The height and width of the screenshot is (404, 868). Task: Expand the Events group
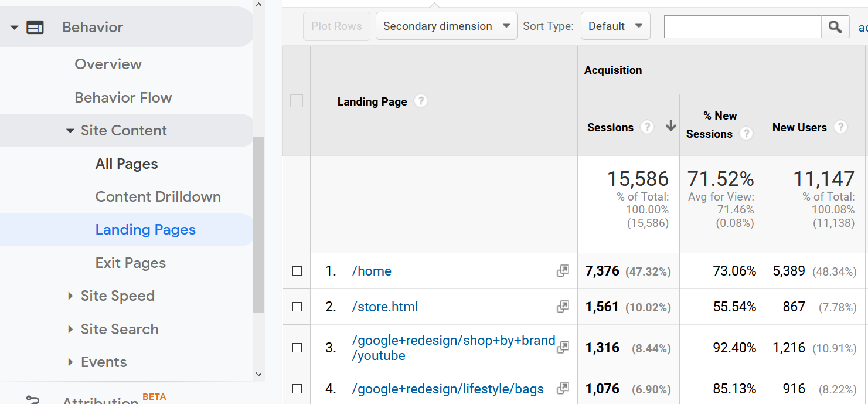click(x=70, y=362)
